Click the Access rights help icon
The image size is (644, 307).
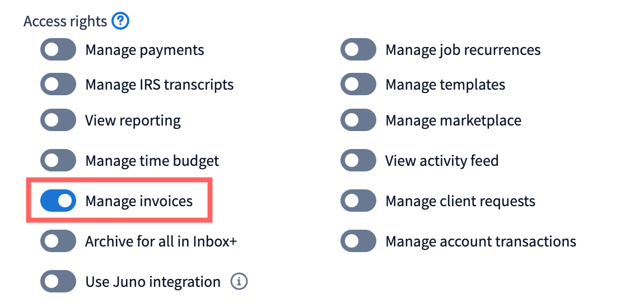[120, 22]
